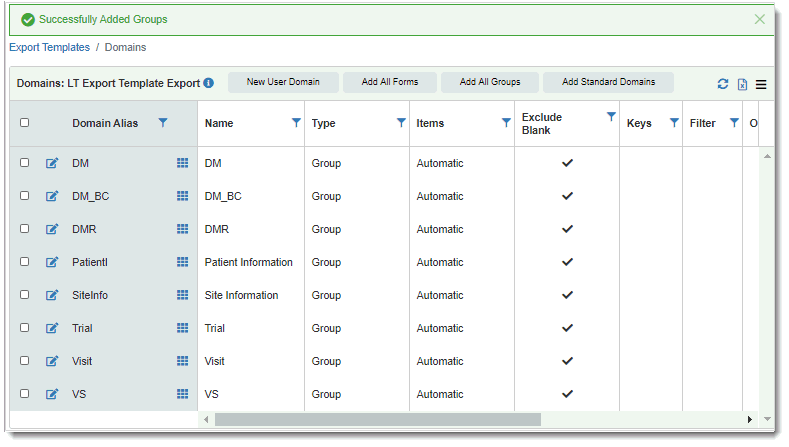Open grid icon for VS row

point(183,394)
